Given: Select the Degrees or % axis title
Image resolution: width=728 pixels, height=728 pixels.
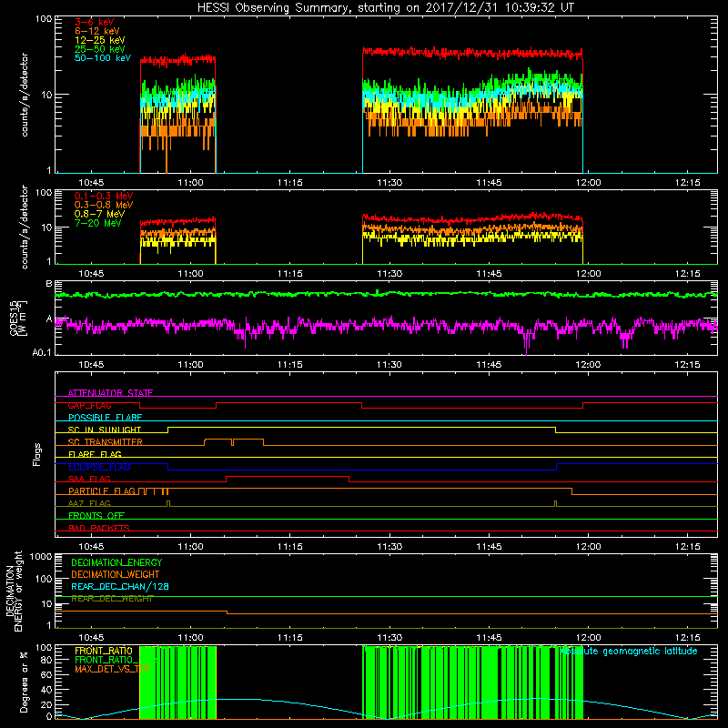Looking at the screenshot, I should click(x=24, y=682).
